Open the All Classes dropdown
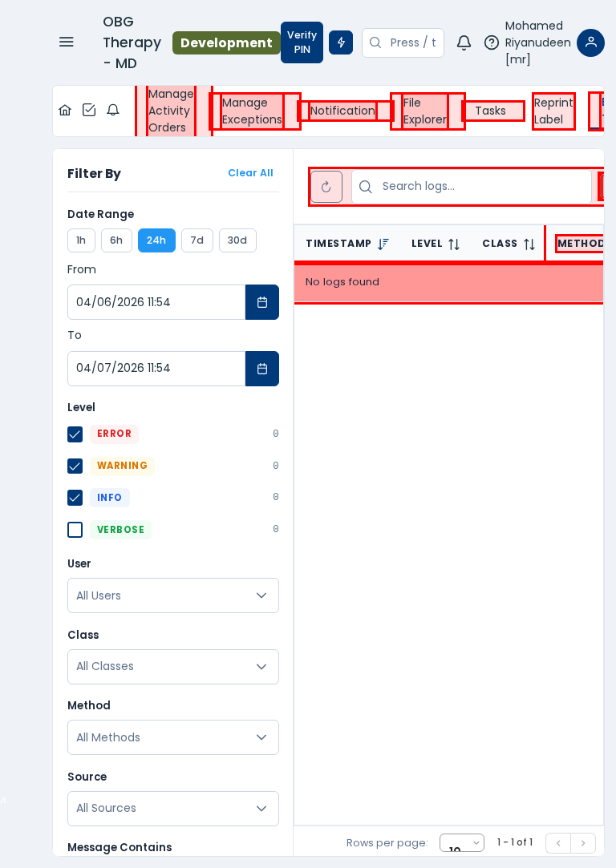Screen dimensions: 616x868 coord(173,666)
